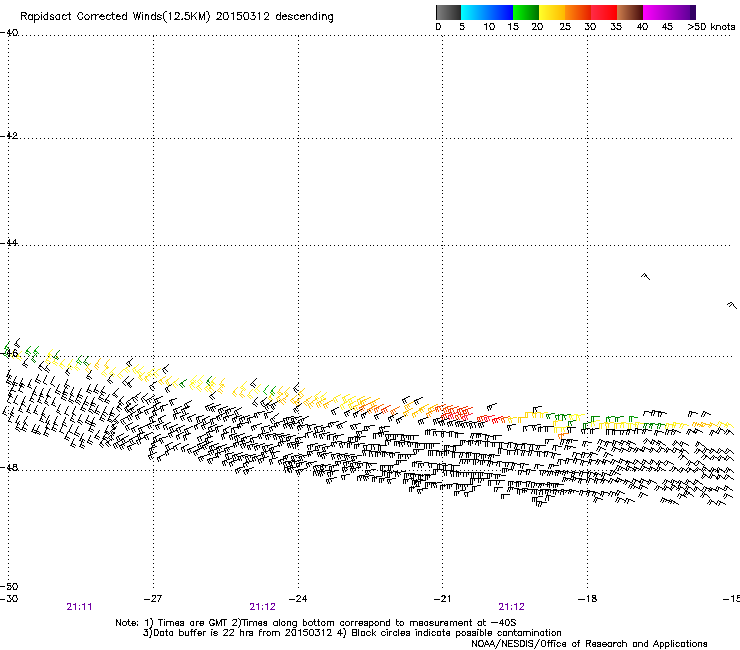Click the legend tick label '25'
Viewport: 740px width, 650px height.
tap(565, 27)
